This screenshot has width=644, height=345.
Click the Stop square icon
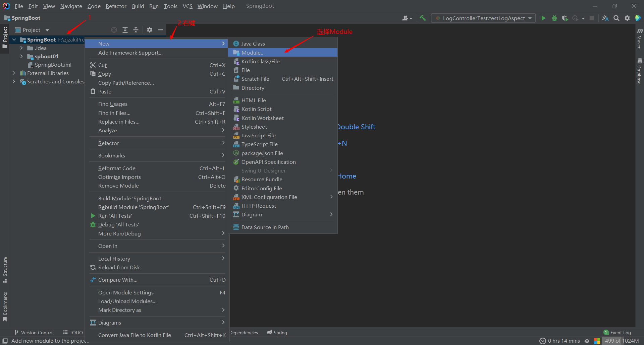pyautogui.click(x=592, y=18)
